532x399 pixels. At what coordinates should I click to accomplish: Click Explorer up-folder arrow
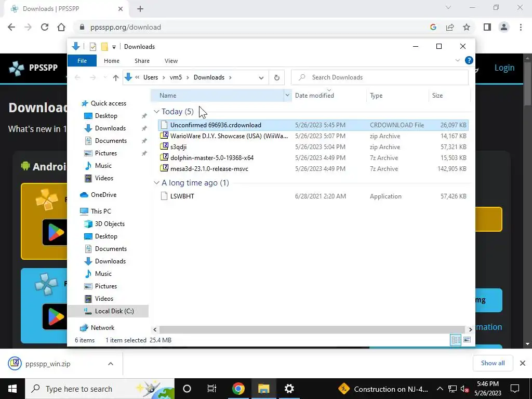point(116,78)
